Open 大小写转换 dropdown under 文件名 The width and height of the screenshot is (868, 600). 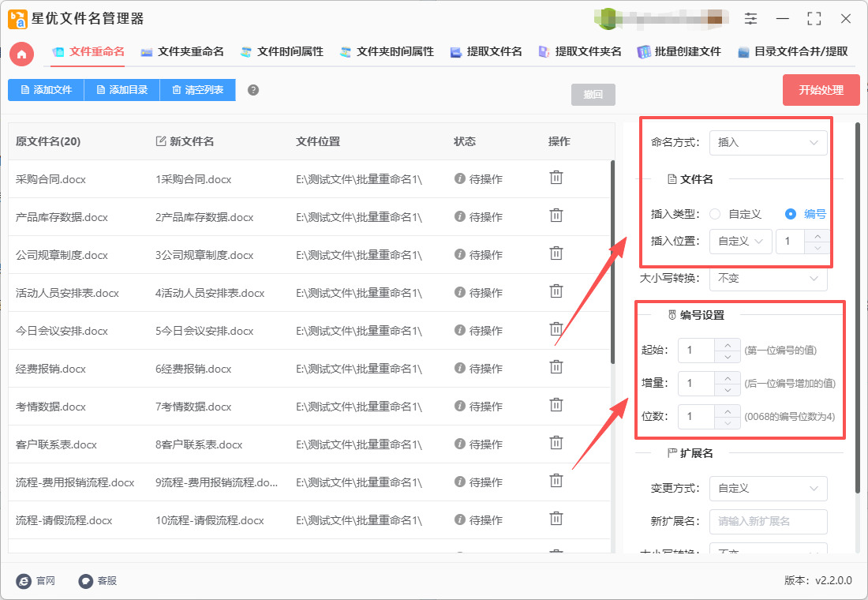pyautogui.click(x=769, y=278)
